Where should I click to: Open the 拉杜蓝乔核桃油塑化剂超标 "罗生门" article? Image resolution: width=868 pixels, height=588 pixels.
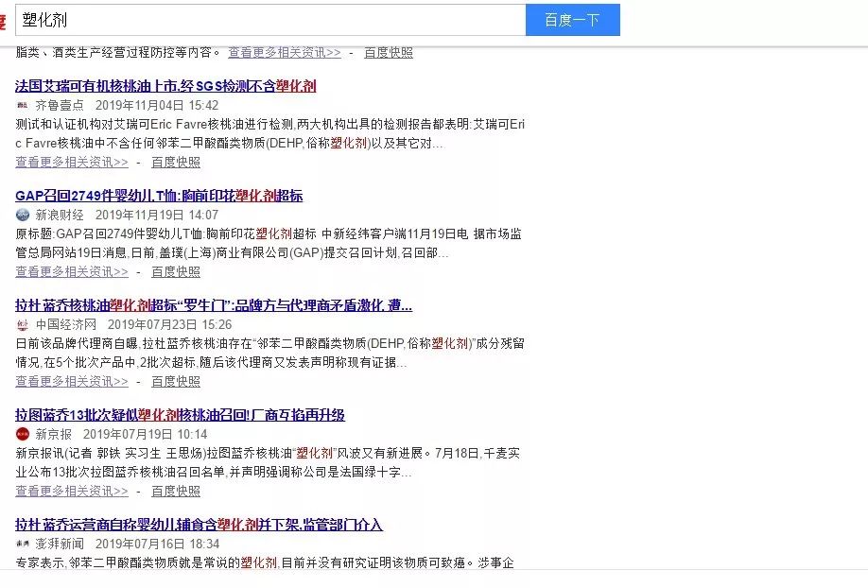click(214, 305)
